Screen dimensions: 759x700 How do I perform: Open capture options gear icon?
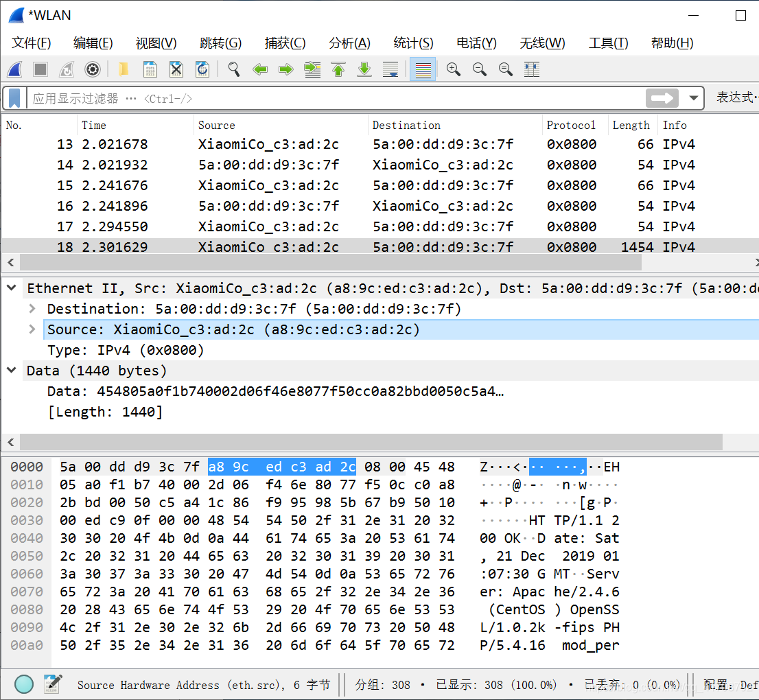pyautogui.click(x=93, y=70)
